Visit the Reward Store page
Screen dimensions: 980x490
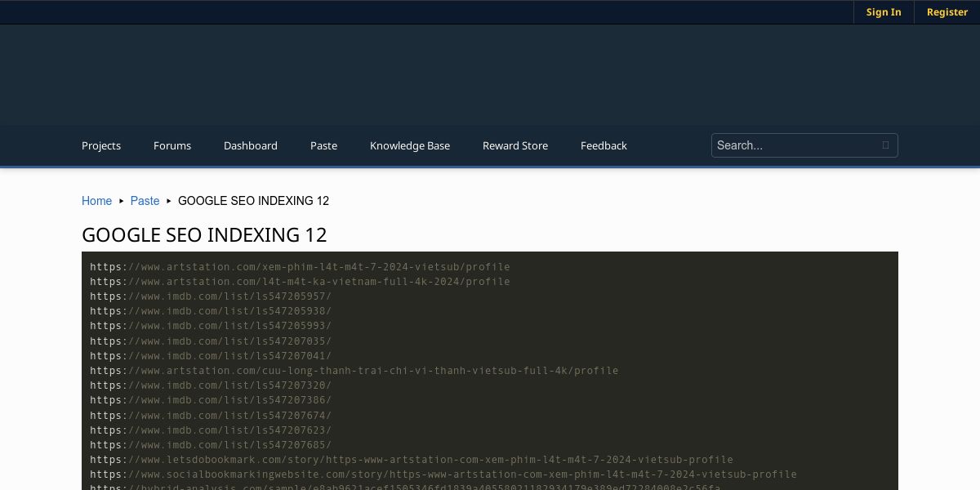click(515, 145)
